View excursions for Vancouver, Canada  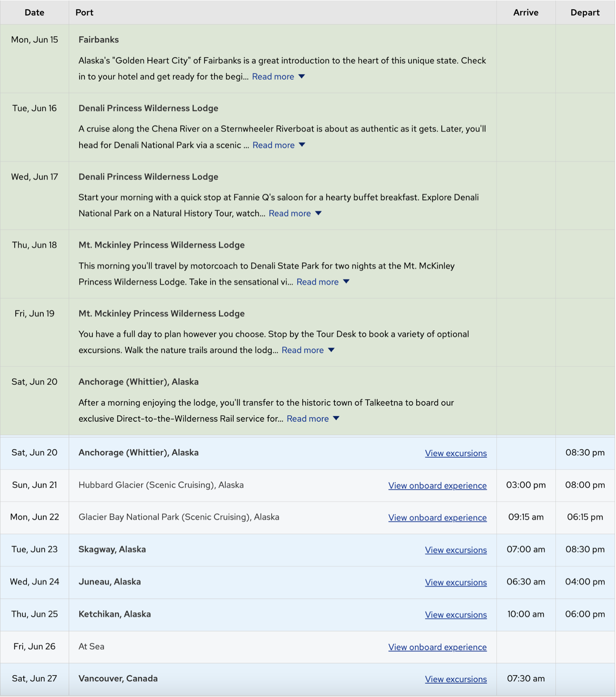(456, 679)
